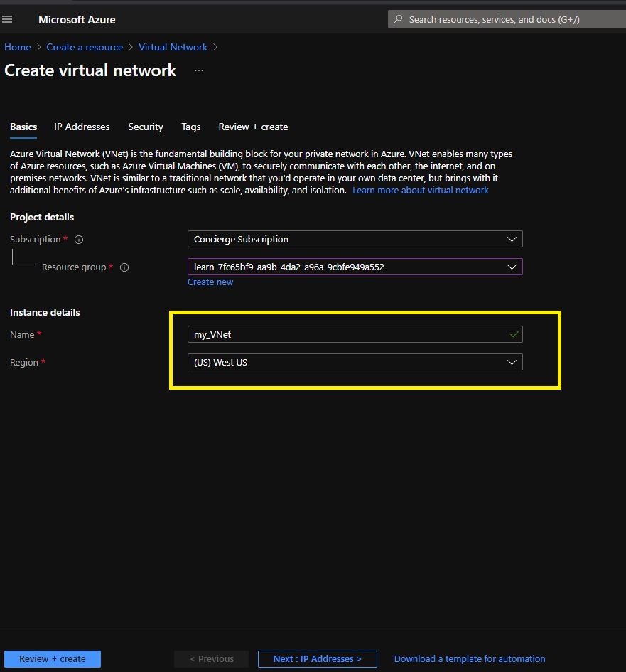Open Download a template for automation link
The height and width of the screenshot is (672, 626).
(x=470, y=658)
